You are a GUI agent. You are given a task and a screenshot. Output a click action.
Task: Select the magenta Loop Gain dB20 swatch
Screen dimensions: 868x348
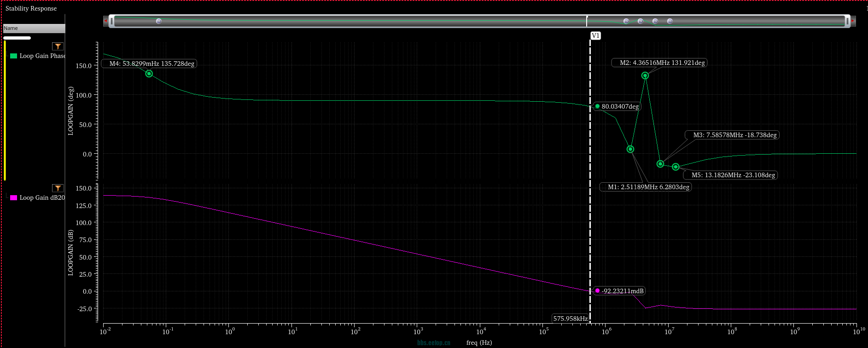14,198
